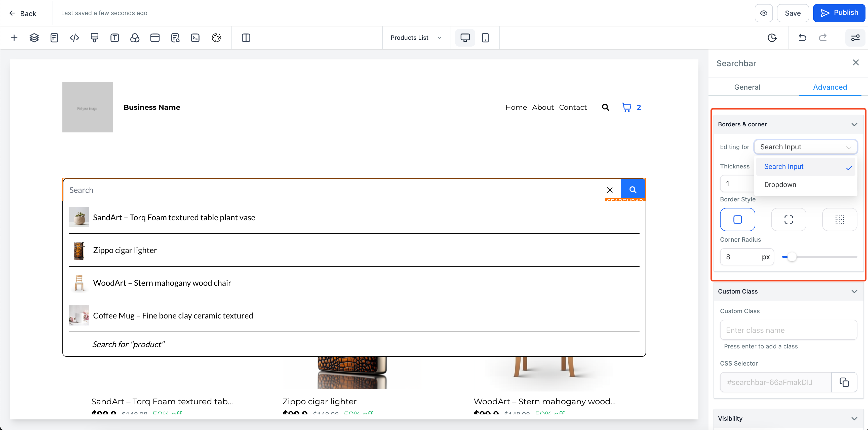This screenshot has width=868, height=430.
Task: Click the Publish button
Action: [x=839, y=13]
